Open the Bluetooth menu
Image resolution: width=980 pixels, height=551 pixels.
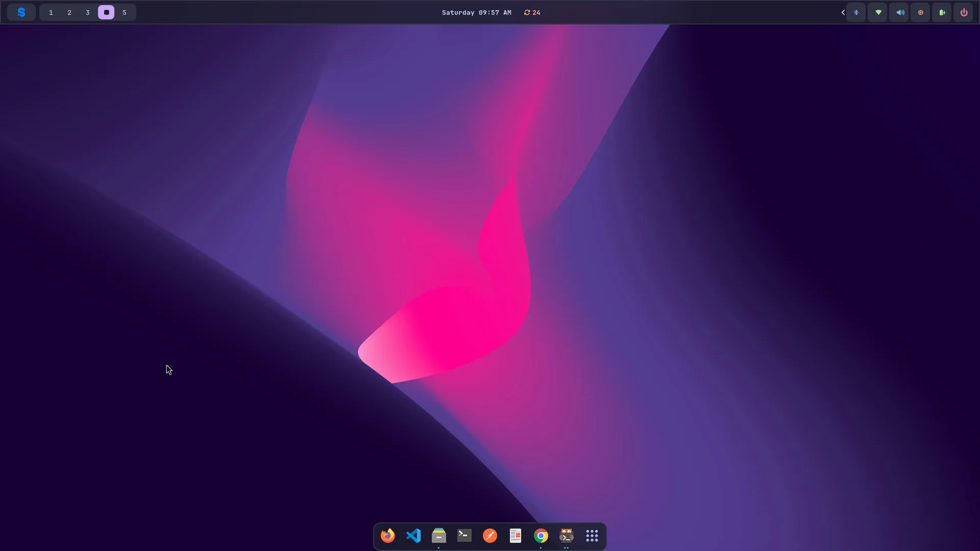tap(856, 12)
